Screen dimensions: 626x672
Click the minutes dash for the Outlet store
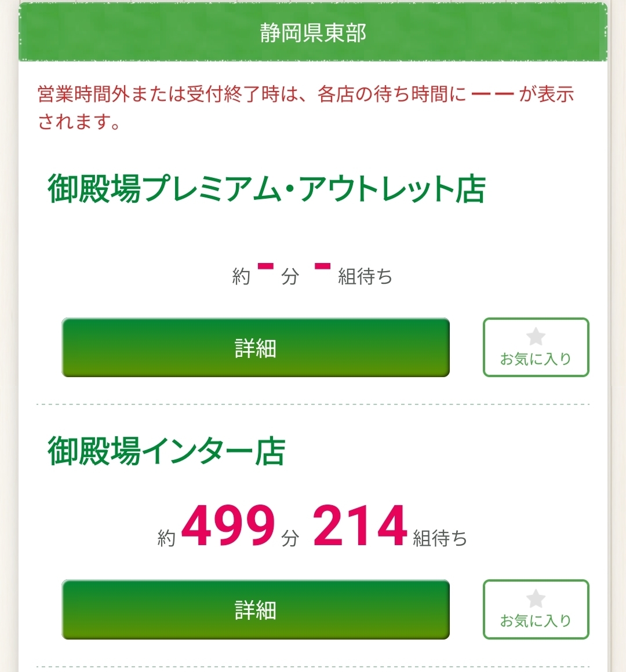coord(265,267)
